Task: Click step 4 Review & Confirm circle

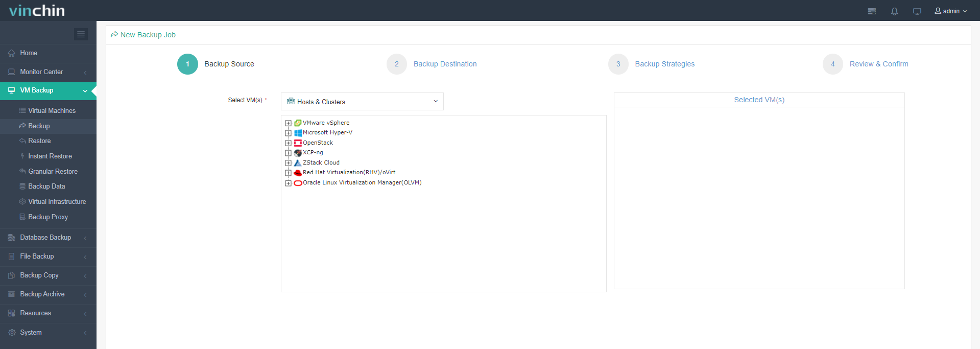Action: point(832,64)
